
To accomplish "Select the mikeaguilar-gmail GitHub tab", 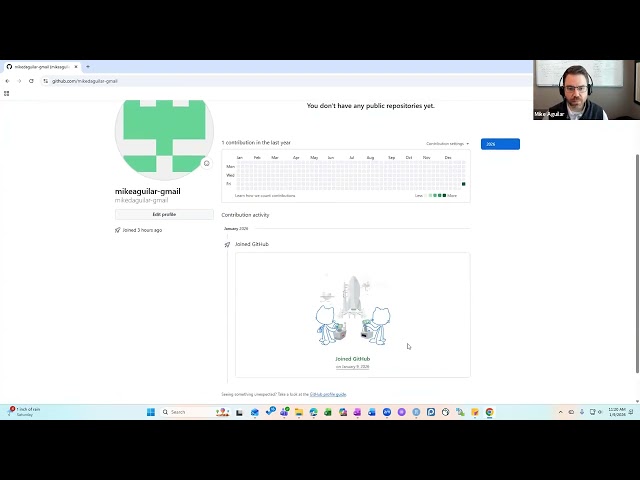I will coord(41,67).
